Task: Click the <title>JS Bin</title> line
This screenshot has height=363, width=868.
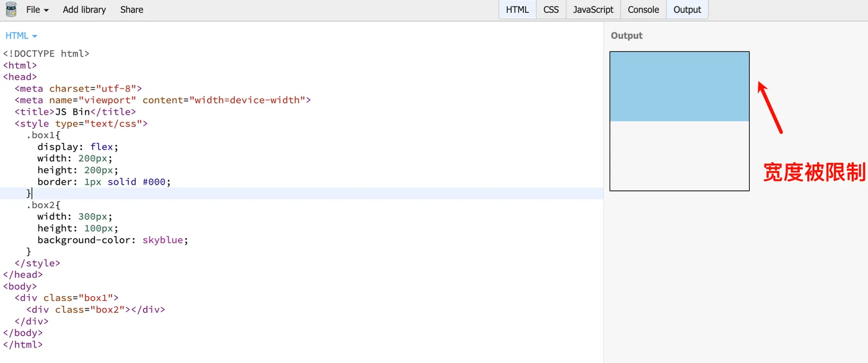Action: (75, 112)
